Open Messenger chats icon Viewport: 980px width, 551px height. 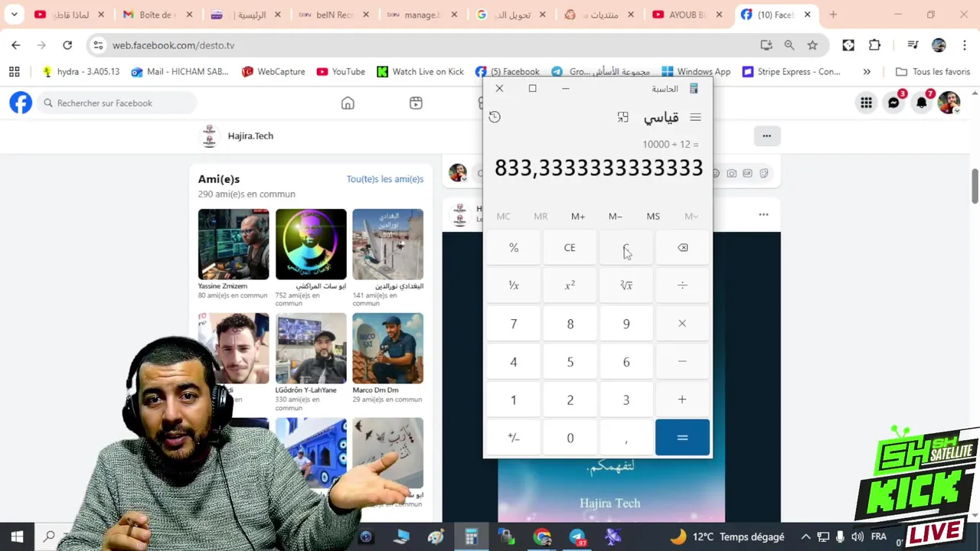click(893, 103)
